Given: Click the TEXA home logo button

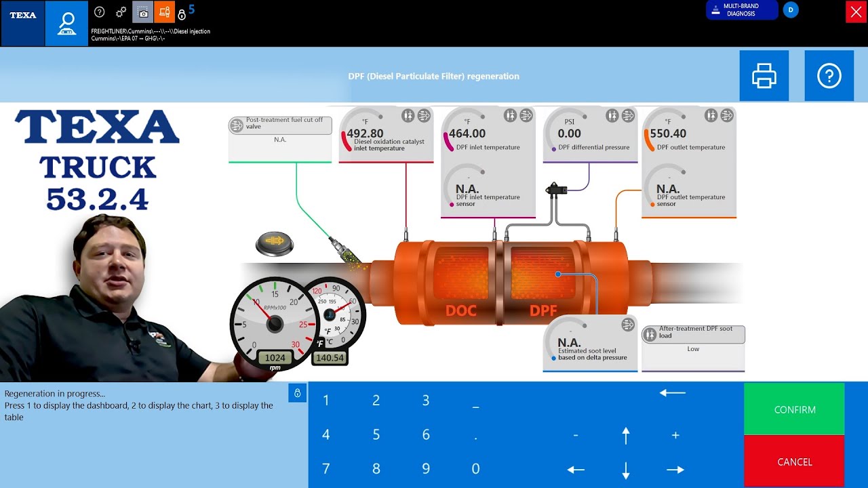Looking at the screenshot, I should [x=23, y=24].
